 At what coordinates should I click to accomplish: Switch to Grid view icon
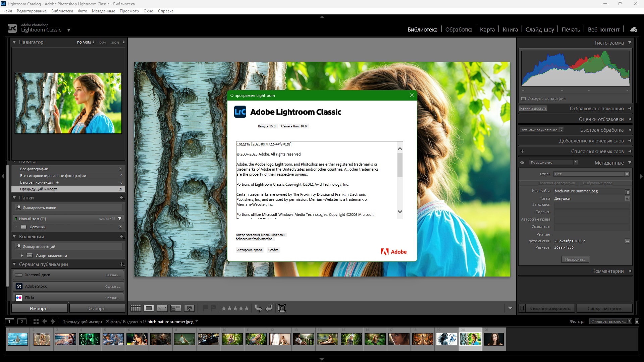(136, 308)
